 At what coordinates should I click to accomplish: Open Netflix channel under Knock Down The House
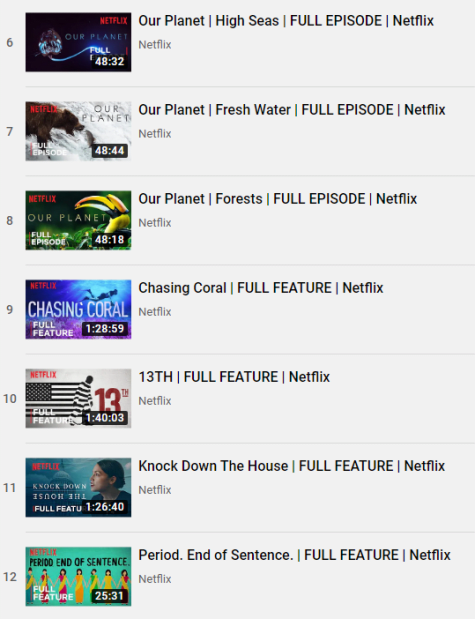[155, 490]
